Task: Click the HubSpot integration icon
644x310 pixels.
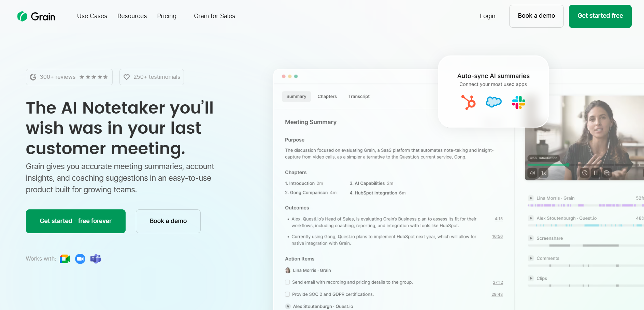Action: pos(469,102)
